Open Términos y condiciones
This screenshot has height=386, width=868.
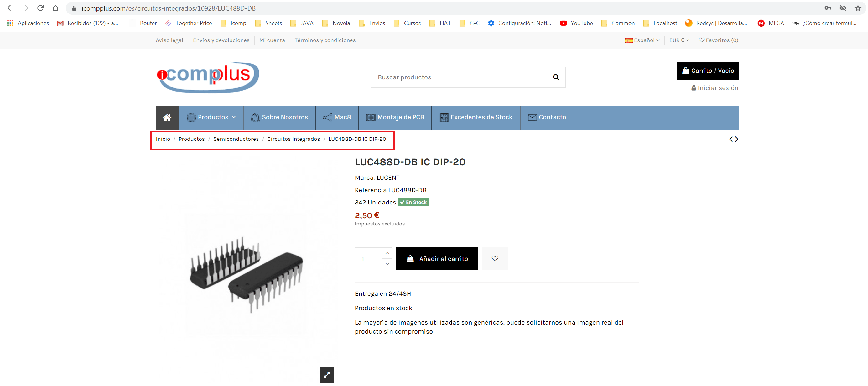325,40
